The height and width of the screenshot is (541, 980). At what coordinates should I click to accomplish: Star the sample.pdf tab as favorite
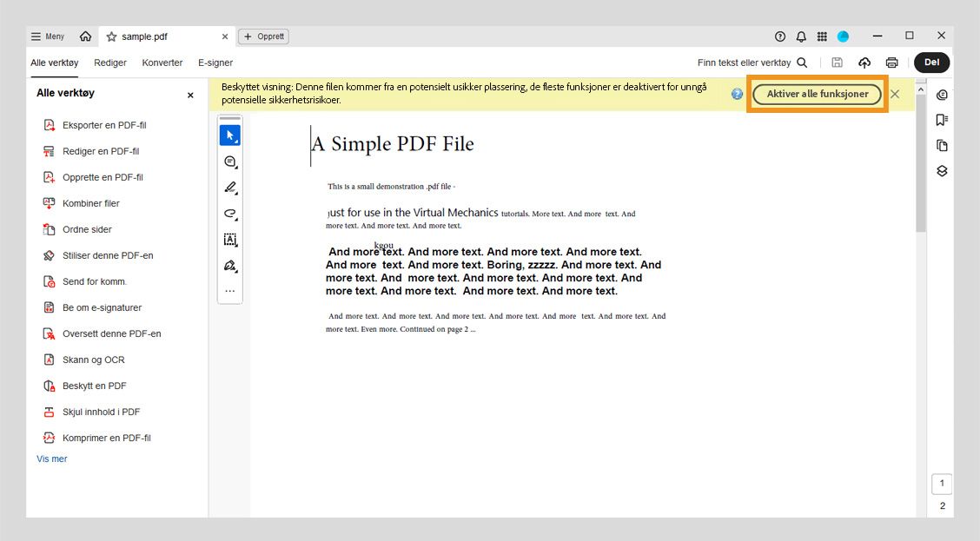click(x=111, y=36)
